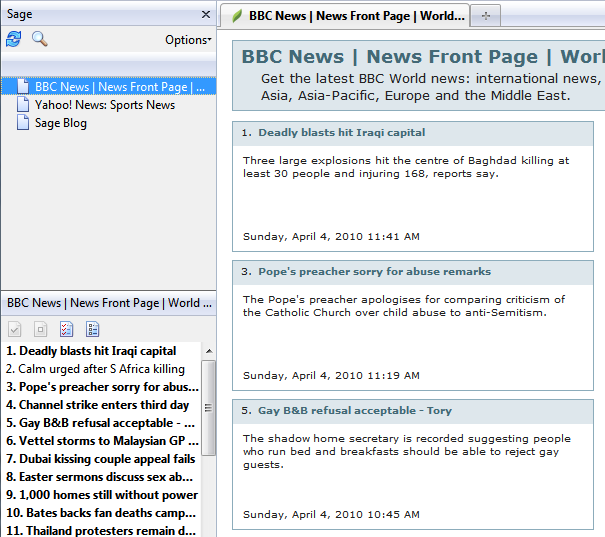This screenshot has height=537, width=605.
Task: Open item 10 Bates backs fan deaths campaign
Action: 101,513
